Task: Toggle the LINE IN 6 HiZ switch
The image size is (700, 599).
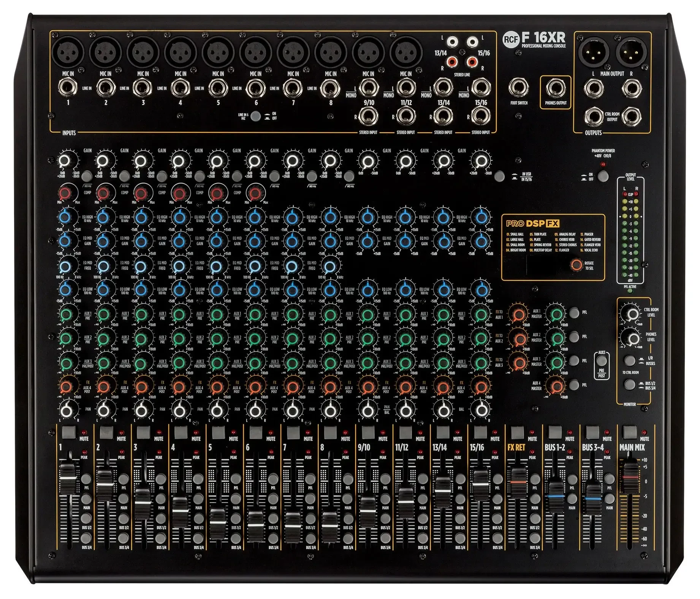Action: pos(256,116)
